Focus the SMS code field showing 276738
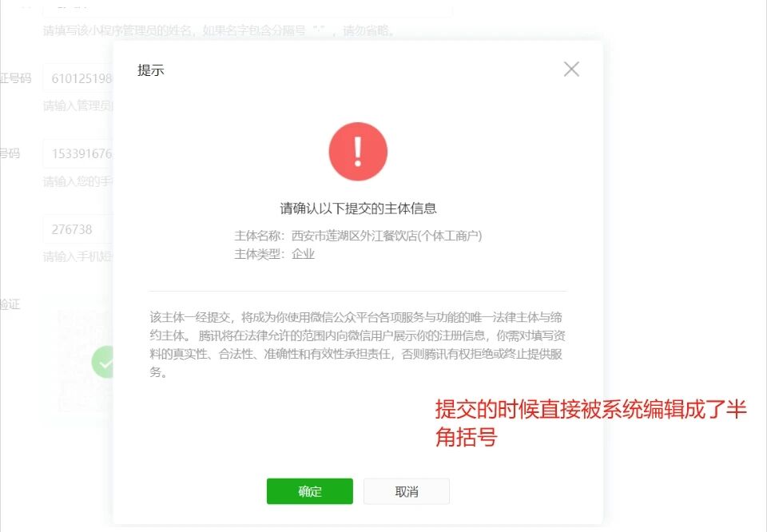Viewport: 767px width, 532px height. pos(78,228)
